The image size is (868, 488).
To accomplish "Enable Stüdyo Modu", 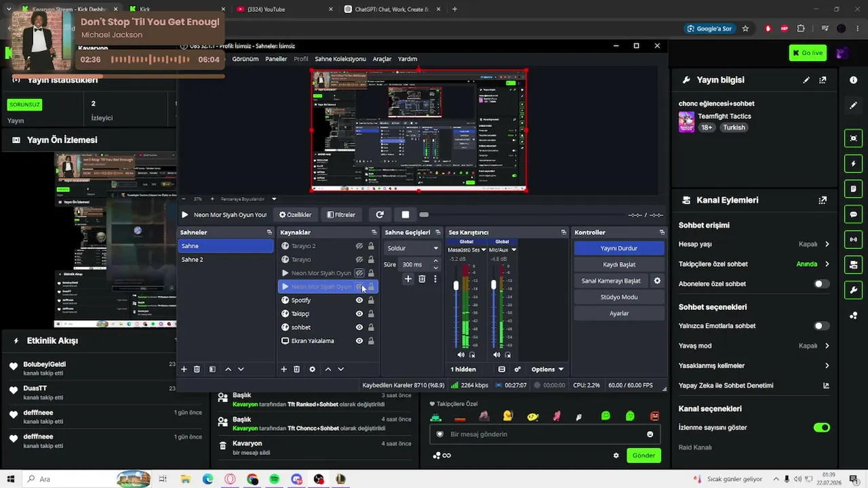I will click(619, 297).
